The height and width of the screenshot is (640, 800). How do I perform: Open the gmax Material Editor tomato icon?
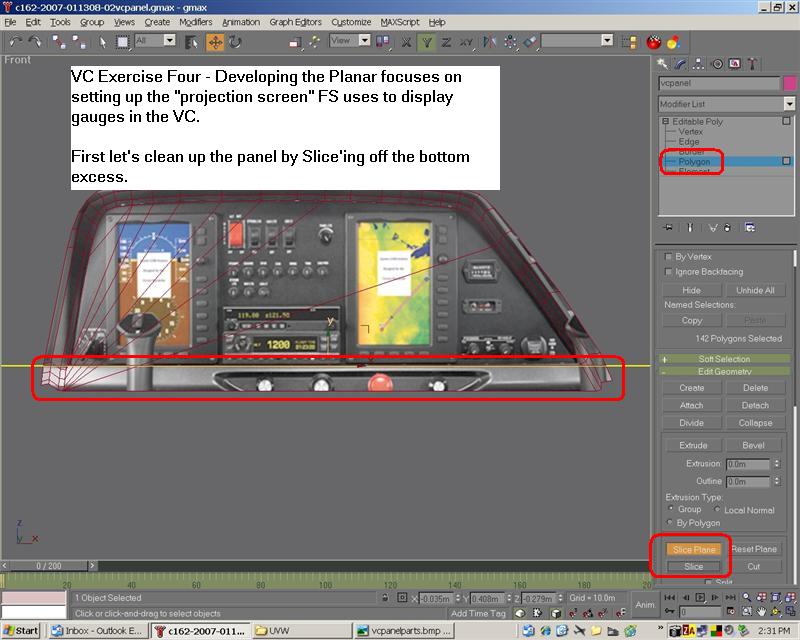654,42
